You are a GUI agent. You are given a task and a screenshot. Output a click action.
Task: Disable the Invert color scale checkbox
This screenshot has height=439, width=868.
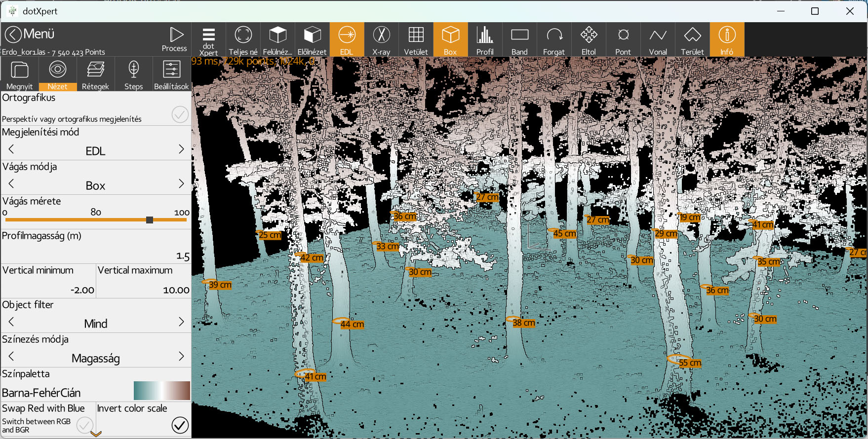pyautogui.click(x=180, y=425)
